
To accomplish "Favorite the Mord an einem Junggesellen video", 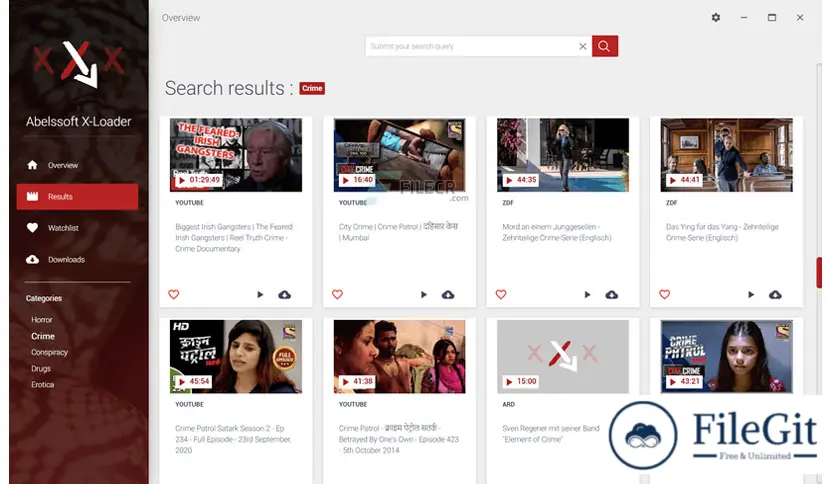I will point(501,294).
